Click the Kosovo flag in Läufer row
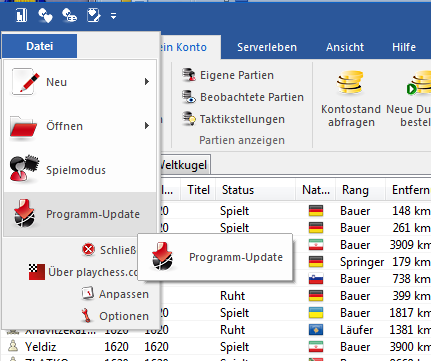Image resolution: width=431 pixels, height=361 pixels. (316, 330)
